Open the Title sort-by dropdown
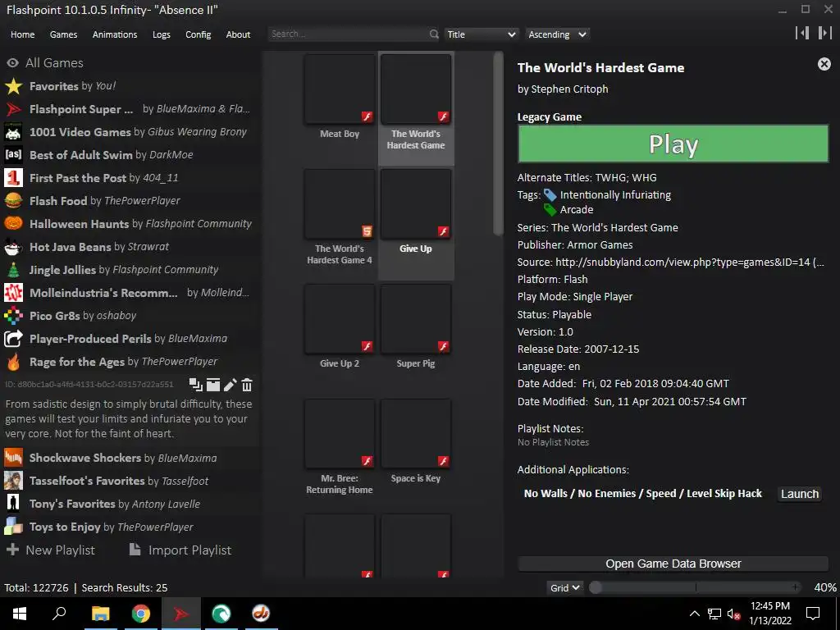 481,34
